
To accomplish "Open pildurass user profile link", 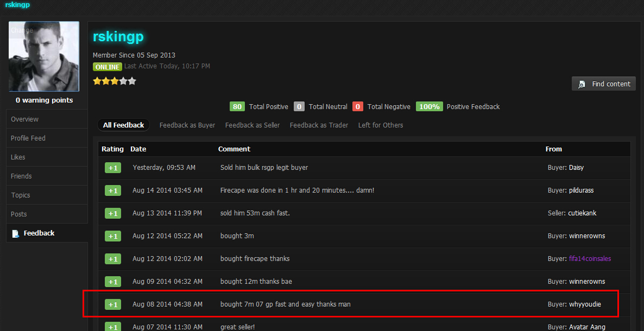I will point(581,190).
